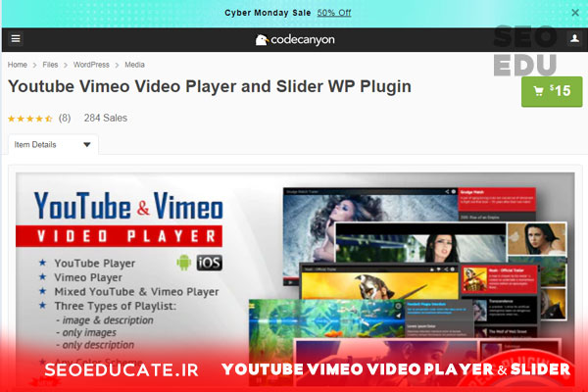Select the 'Mixed YouTube & Vimeo Player' text
Image resolution: width=588 pixels, height=392 pixels.
tap(136, 292)
